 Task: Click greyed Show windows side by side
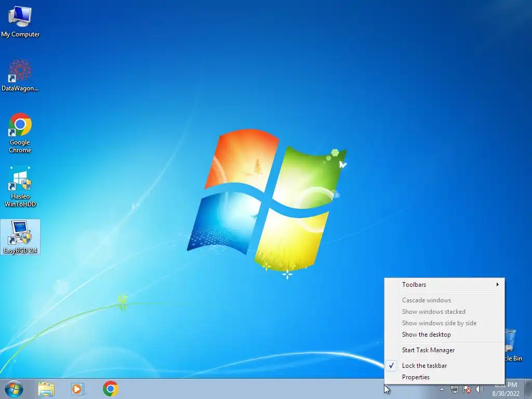pyautogui.click(x=445, y=323)
